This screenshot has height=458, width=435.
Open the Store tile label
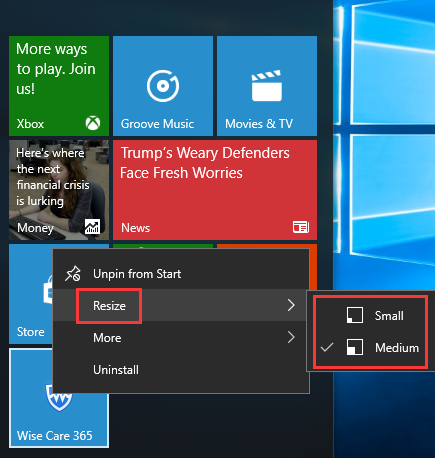(x=30, y=332)
